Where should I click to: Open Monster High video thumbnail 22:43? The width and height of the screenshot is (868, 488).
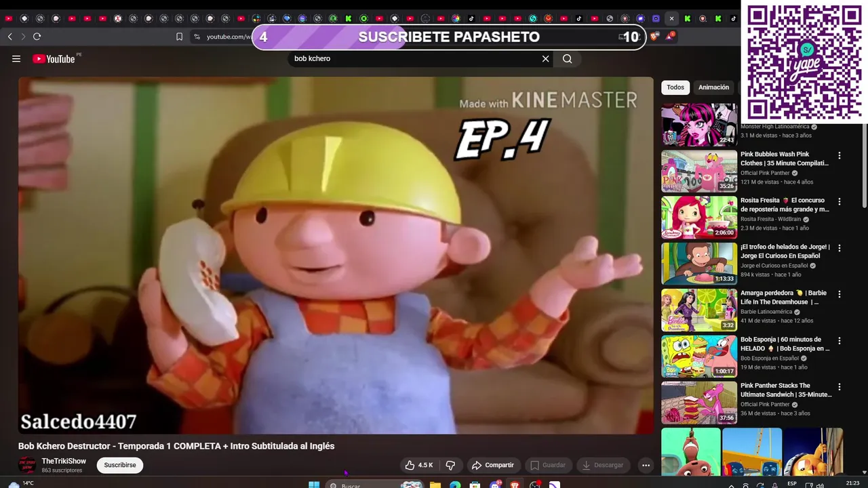(699, 125)
